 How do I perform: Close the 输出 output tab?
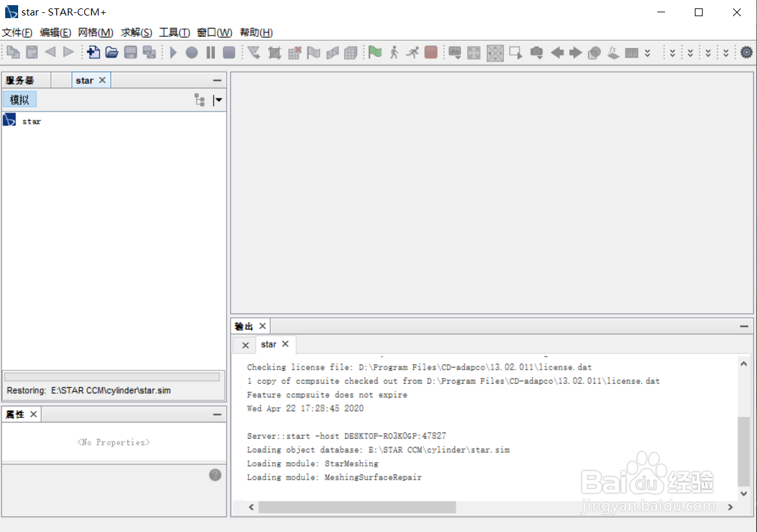click(x=263, y=326)
